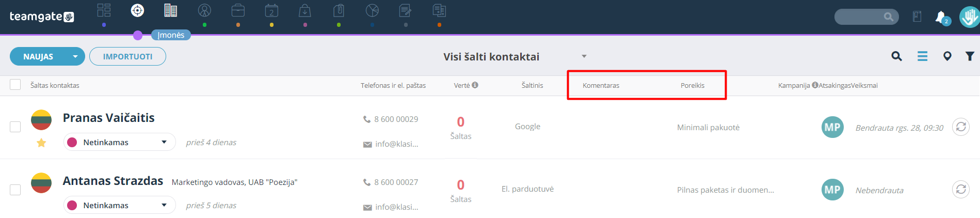Open the filter funnel icon
980x218 pixels.
[x=970, y=56]
